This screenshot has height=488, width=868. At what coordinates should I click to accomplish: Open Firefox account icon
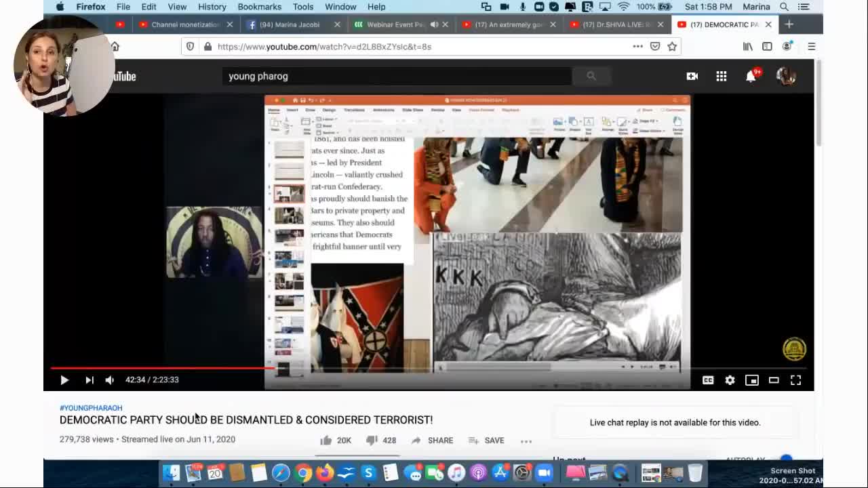pyautogui.click(x=787, y=47)
